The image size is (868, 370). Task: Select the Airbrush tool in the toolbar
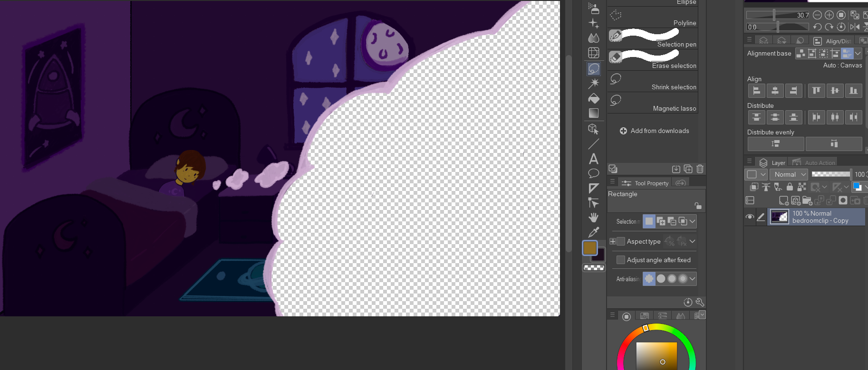point(594,8)
